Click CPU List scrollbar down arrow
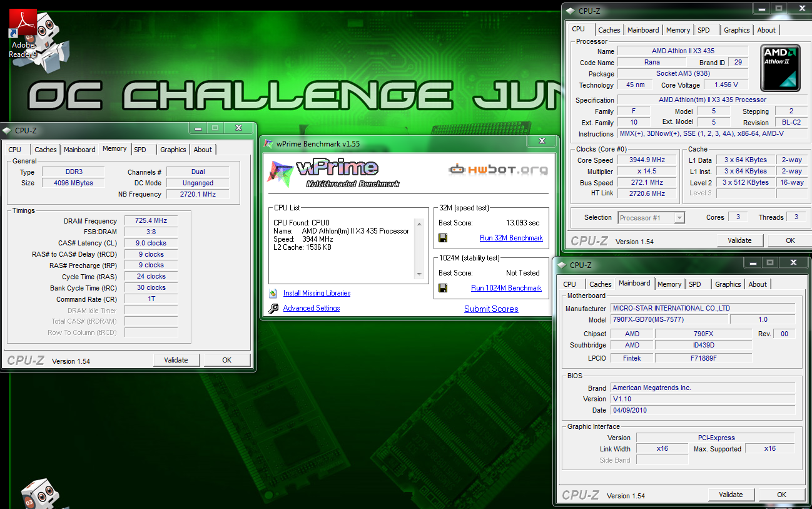This screenshot has height=509, width=812. coord(419,274)
